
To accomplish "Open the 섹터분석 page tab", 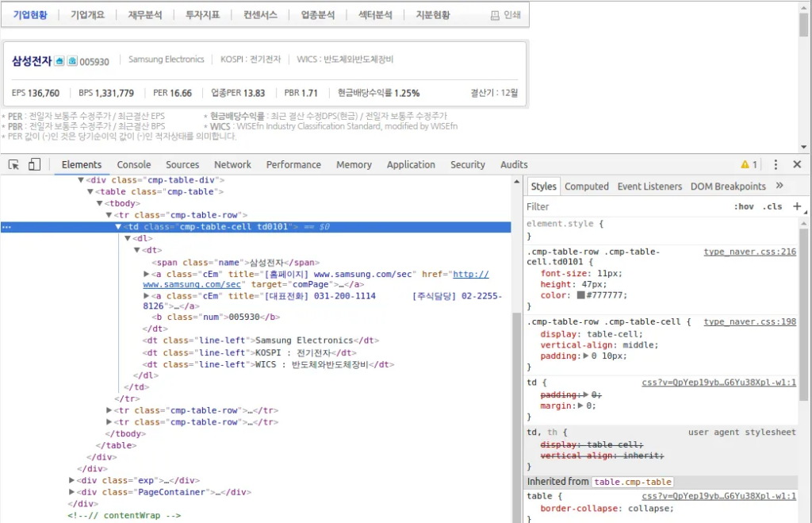I will 375,15.
